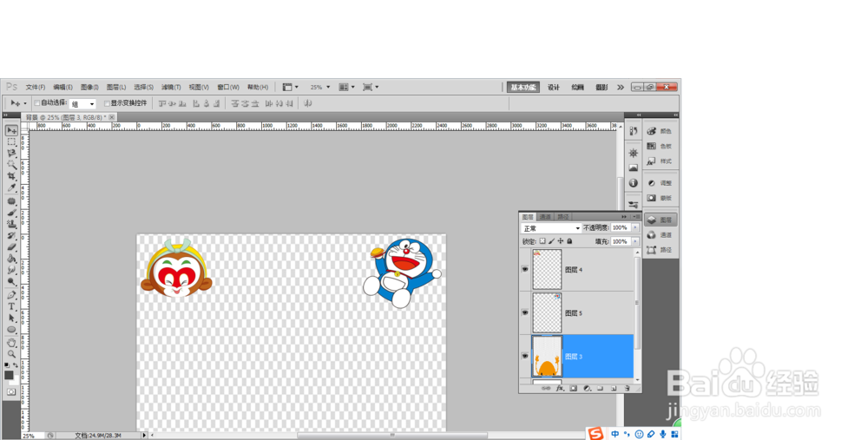Select the Eyedropper tool

coord(11,187)
